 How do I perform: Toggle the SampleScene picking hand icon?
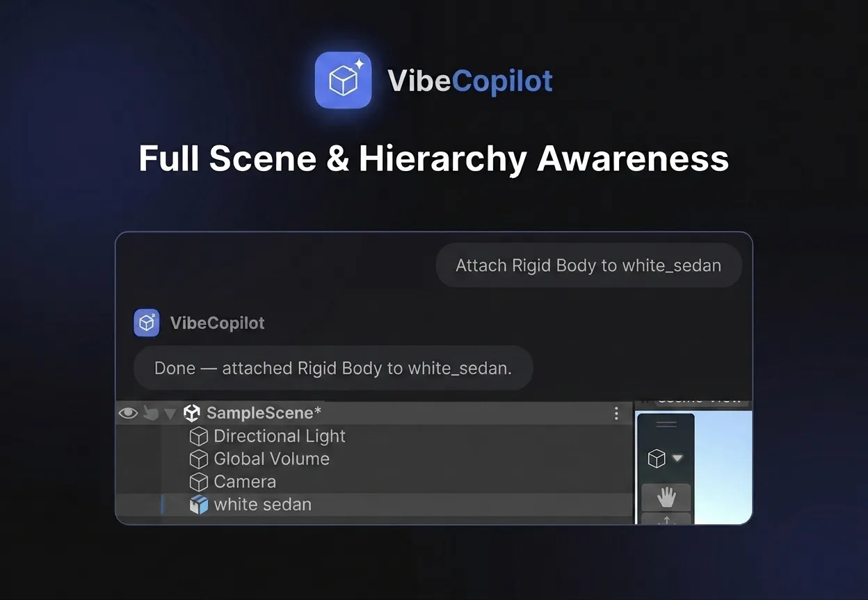coord(151,413)
